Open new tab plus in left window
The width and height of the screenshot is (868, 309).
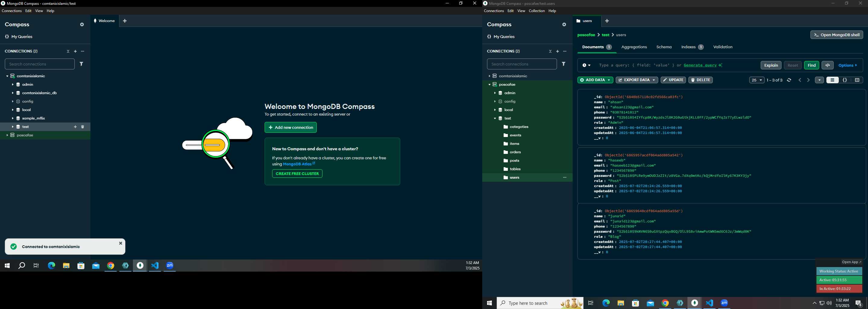click(x=125, y=21)
